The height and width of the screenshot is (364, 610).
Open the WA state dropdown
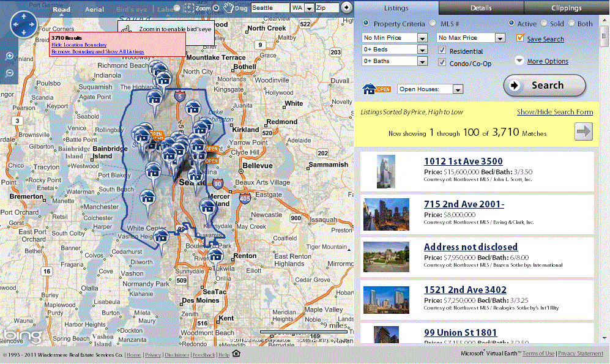[x=303, y=8]
